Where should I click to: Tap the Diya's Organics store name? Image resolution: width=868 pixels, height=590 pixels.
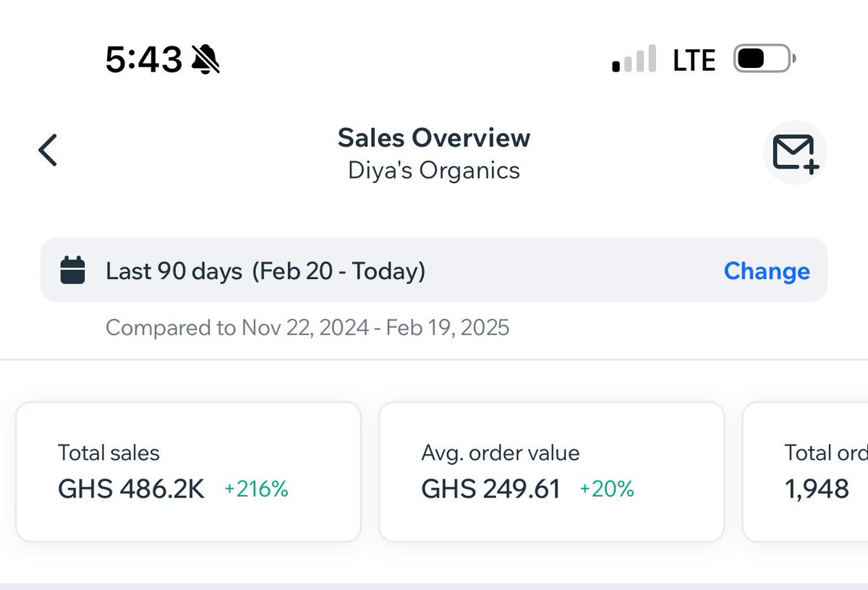(x=434, y=171)
